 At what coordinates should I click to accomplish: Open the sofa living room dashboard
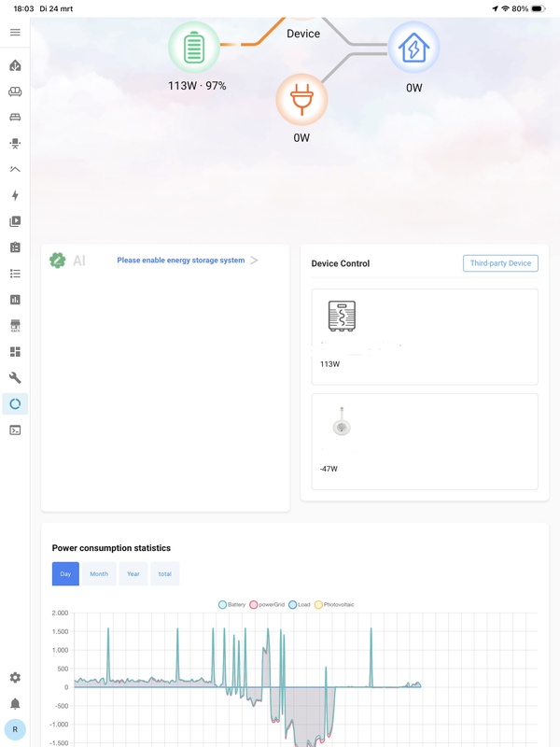(x=15, y=92)
